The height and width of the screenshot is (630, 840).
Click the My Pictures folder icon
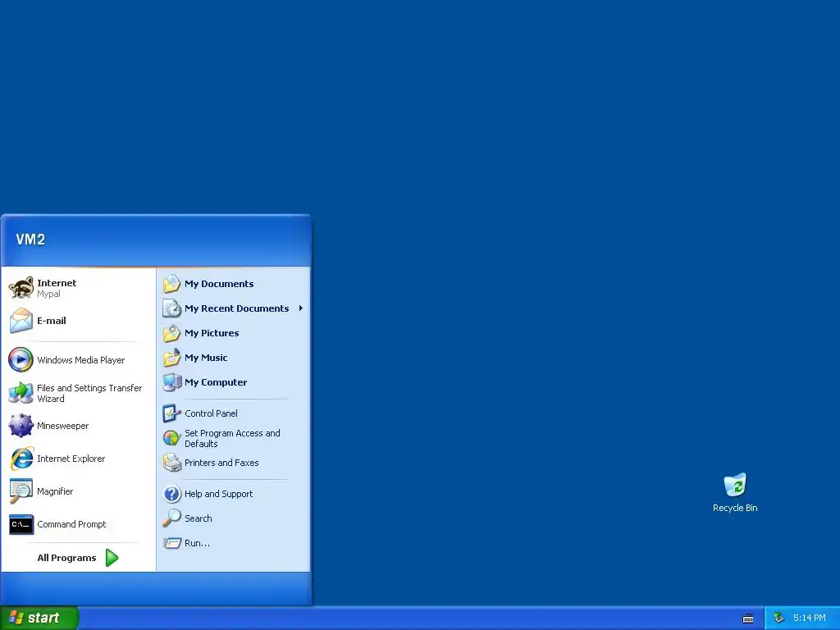172,333
